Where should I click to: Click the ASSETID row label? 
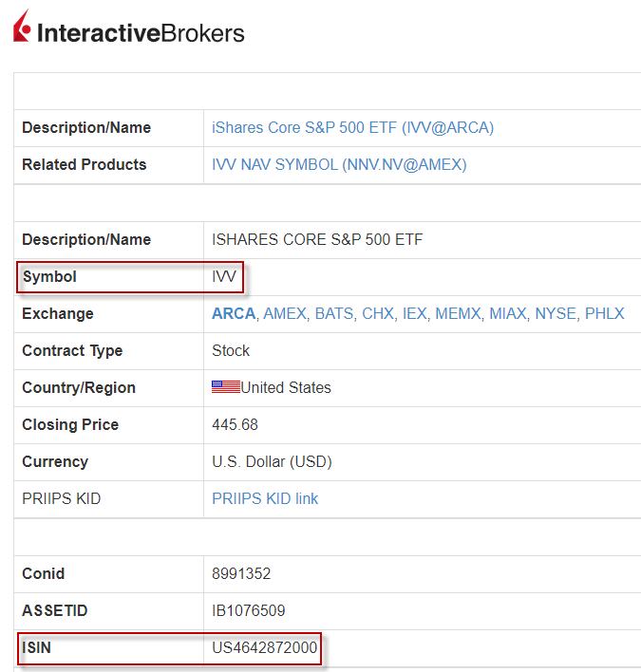click(55, 610)
